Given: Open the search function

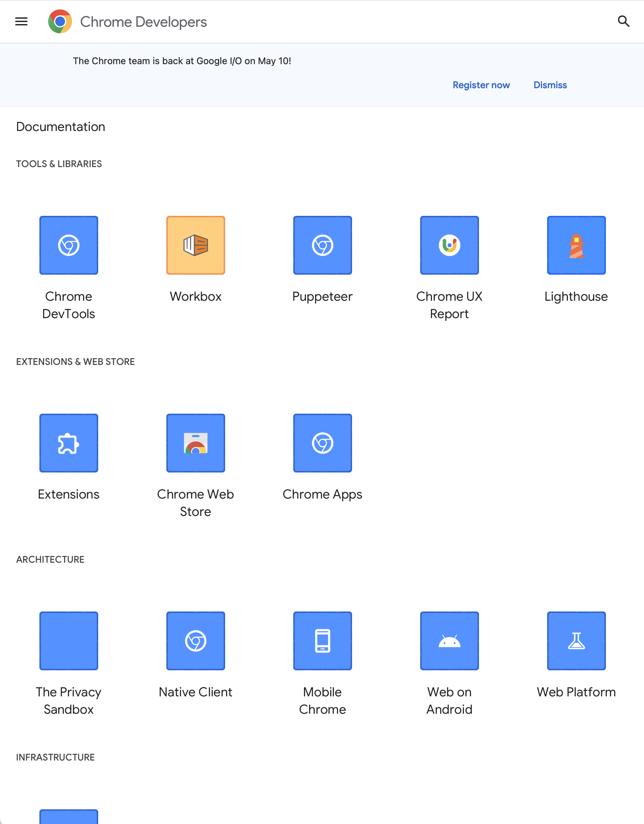Looking at the screenshot, I should coord(624,21).
